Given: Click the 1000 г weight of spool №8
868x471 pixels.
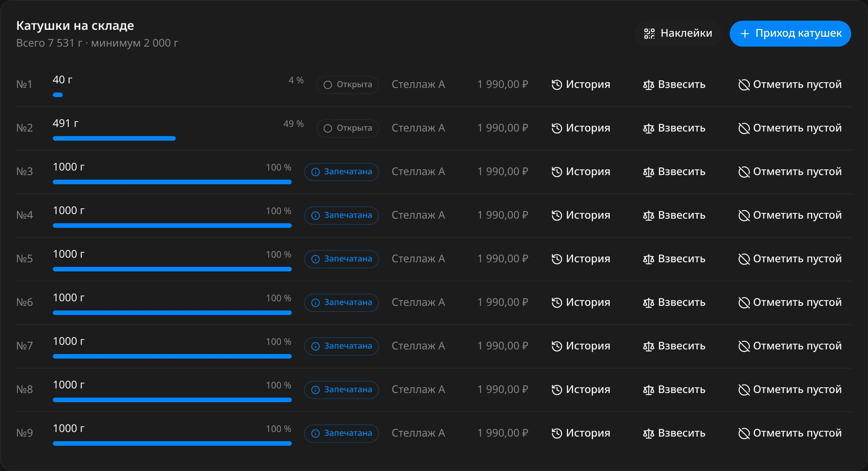Looking at the screenshot, I should pyautogui.click(x=69, y=385).
